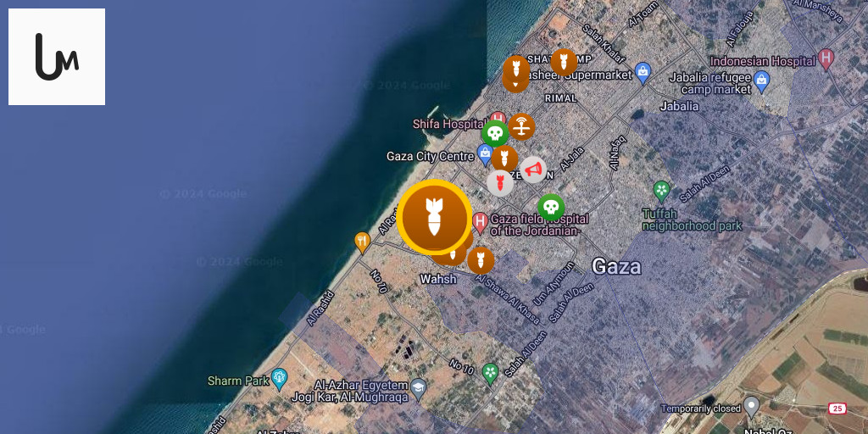Click the large highlighted bomb marker

click(x=435, y=218)
